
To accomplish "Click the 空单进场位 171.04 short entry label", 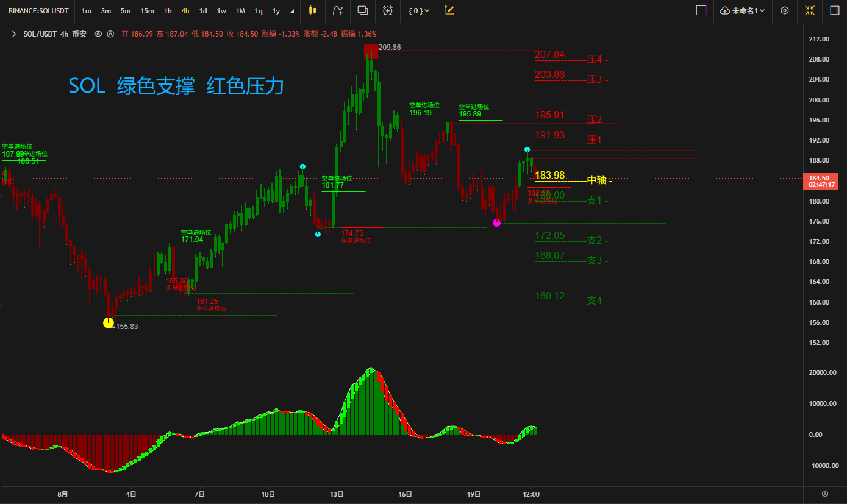I will [196, 236].
